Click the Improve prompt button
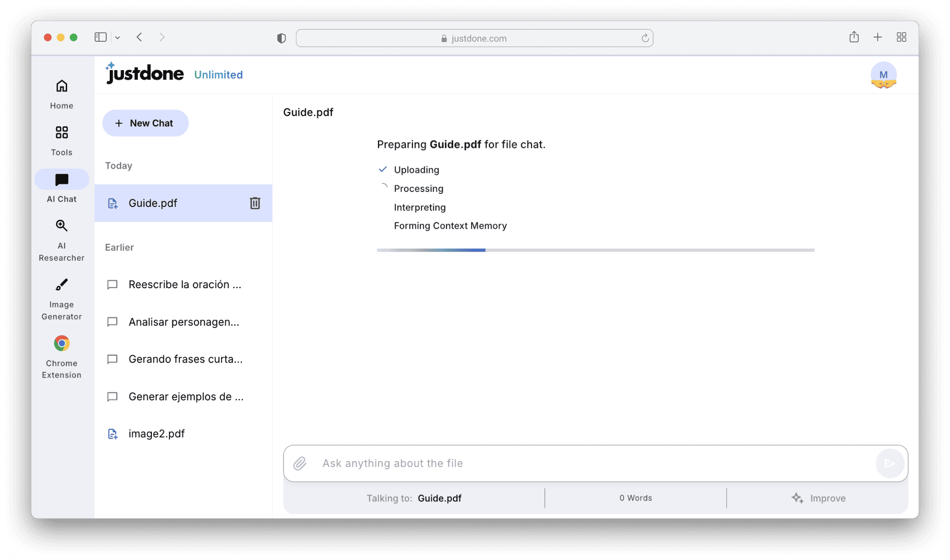This screenshot has width=950, height=560. pyautogui.click(x=818, y=498)
